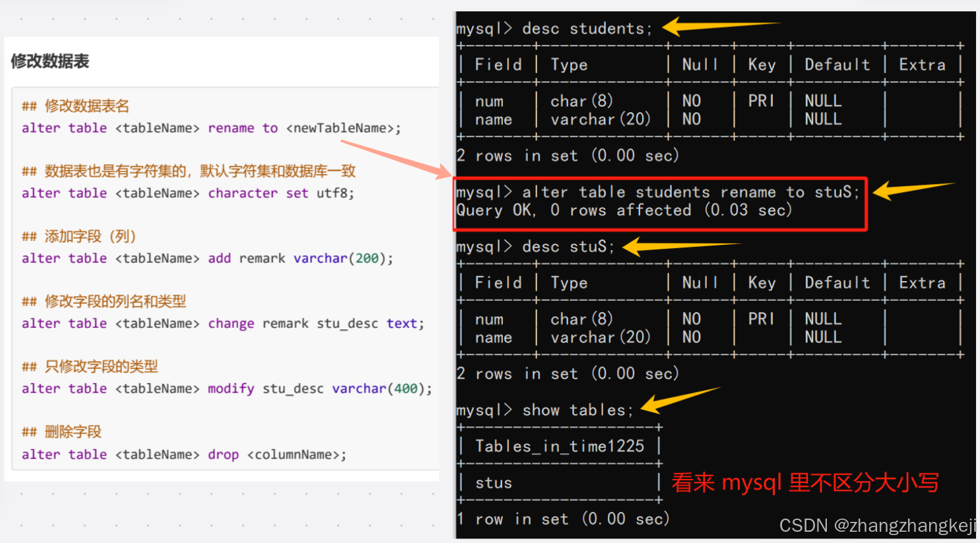Click Default header in the desc students output

tap(837, 65)
